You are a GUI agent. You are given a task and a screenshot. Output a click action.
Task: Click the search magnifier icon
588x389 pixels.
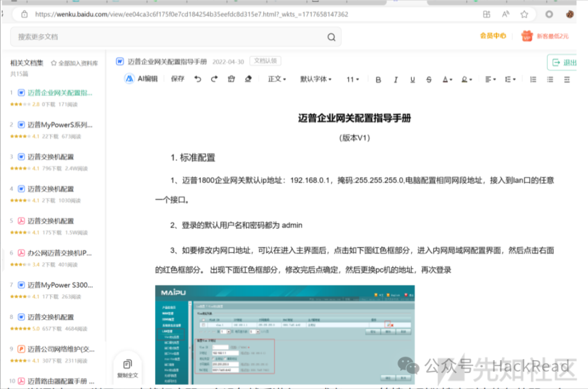331,37
